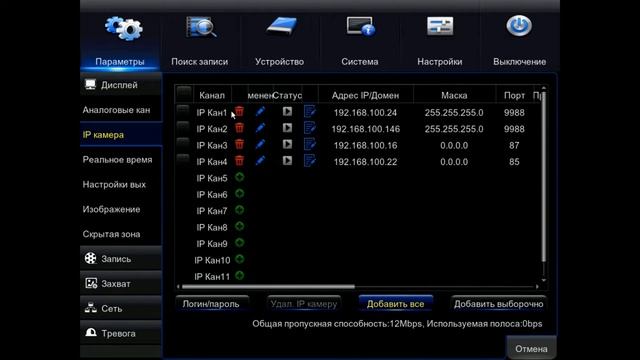Play status icon for IP Кан1
Screen dimensions: 640x360
287,111
